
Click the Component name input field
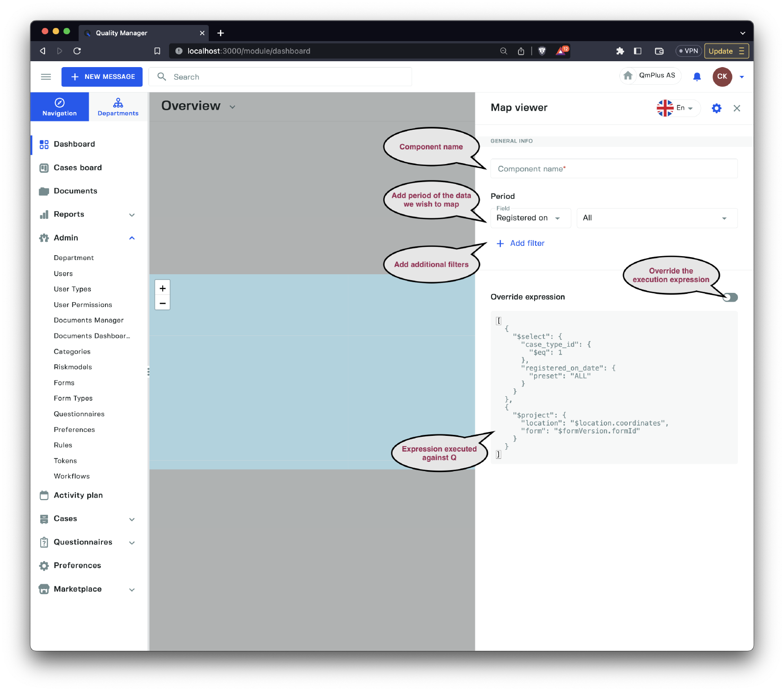613,169
